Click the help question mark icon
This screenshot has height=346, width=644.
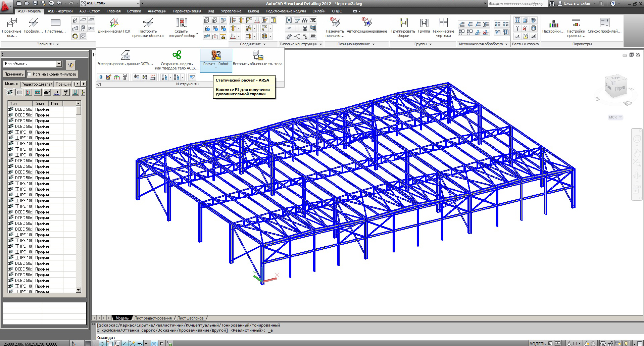coord(613,3)
